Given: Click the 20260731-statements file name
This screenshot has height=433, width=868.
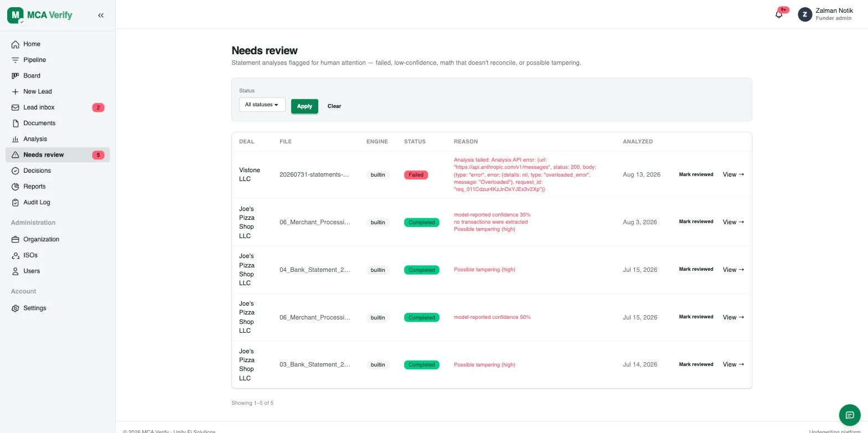Looking at the screenshot, I should click(x=314, y=174).
